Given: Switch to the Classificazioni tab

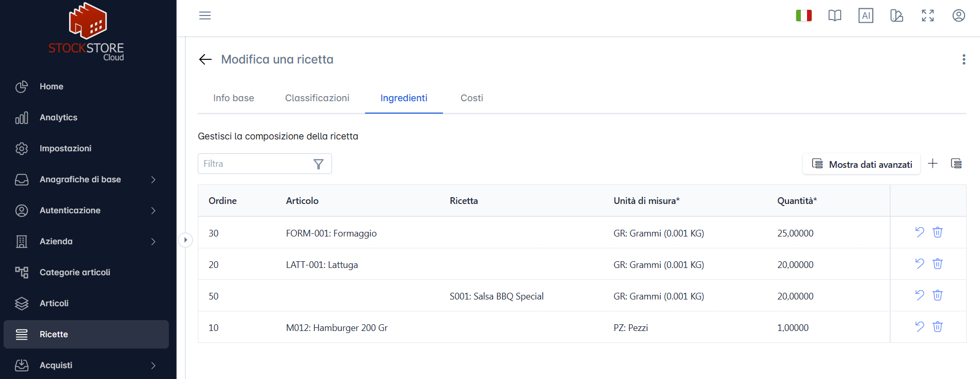Looking at the screenshot, I should click(x=317, y=98).
